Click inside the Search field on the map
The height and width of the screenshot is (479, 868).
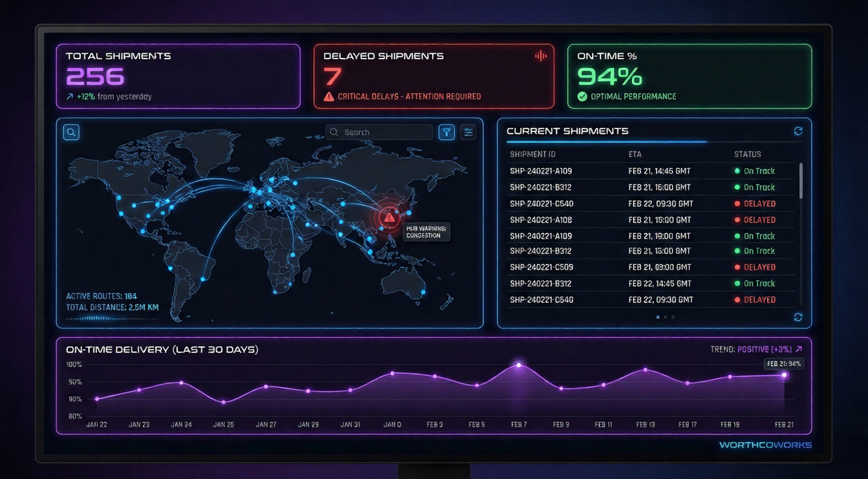click(380, 132)
